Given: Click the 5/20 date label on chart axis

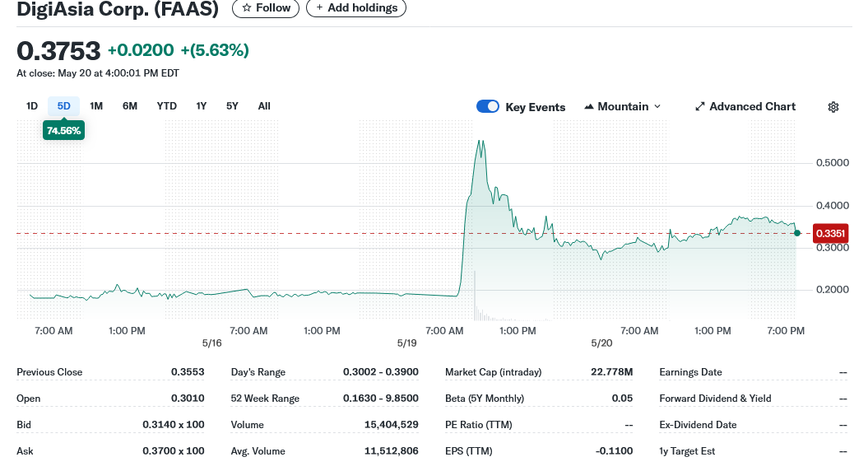Looking at the screenshot, I should (601, 343).
